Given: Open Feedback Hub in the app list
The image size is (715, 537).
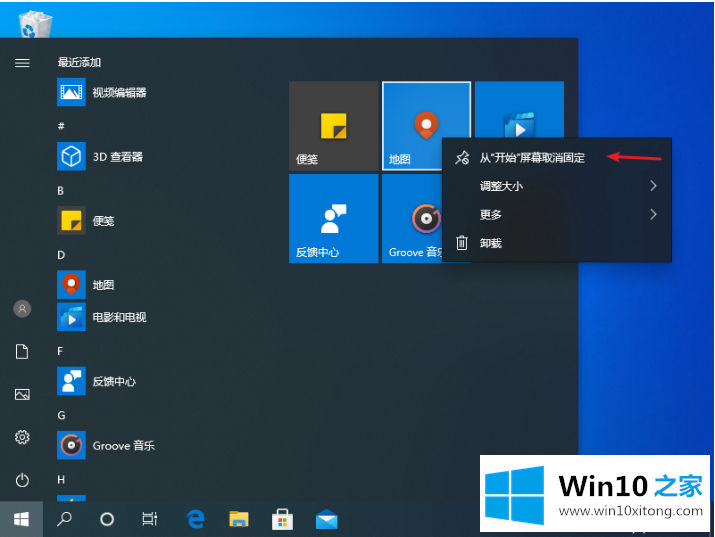Looking at the screenshot, I should (x=97, y=381).
